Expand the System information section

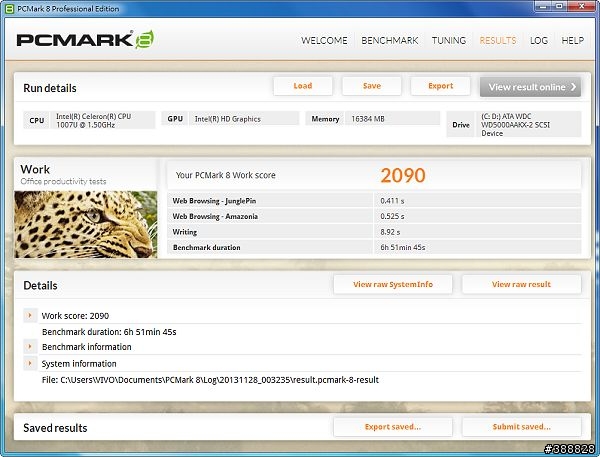click(30, 363)
